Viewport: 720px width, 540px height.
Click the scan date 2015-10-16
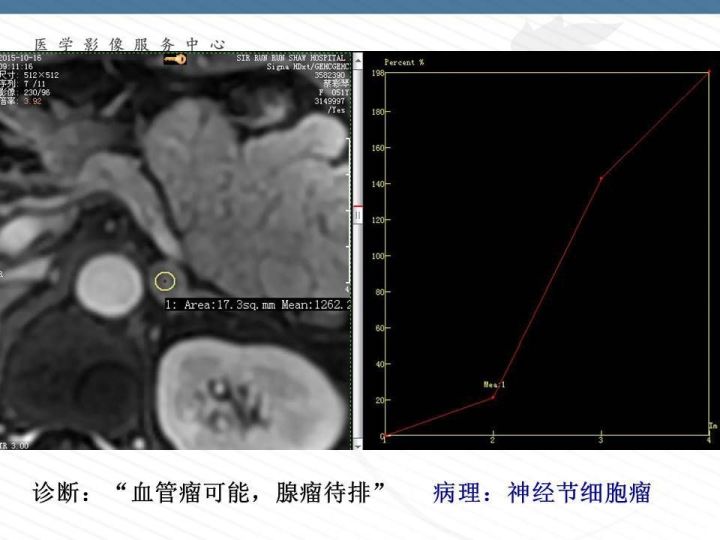click(21, 58)
